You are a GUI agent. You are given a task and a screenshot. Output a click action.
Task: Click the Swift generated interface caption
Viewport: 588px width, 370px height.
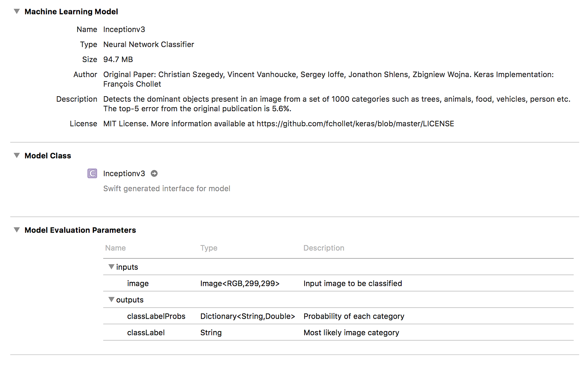coord(166,189)
